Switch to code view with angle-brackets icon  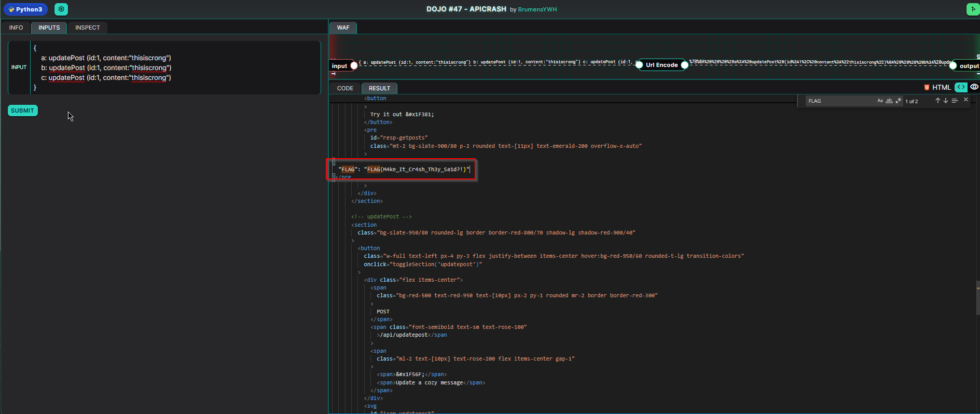tap(961, 87)
